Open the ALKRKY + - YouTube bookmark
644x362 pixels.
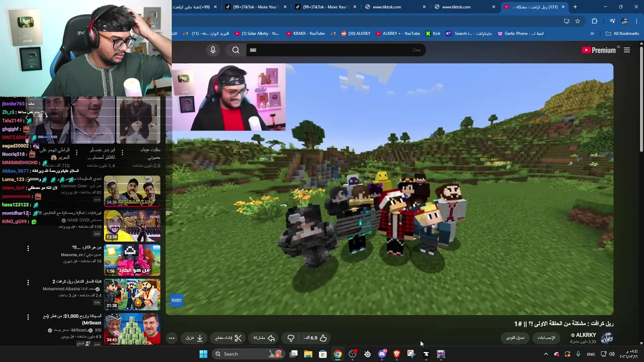[397, 34]
